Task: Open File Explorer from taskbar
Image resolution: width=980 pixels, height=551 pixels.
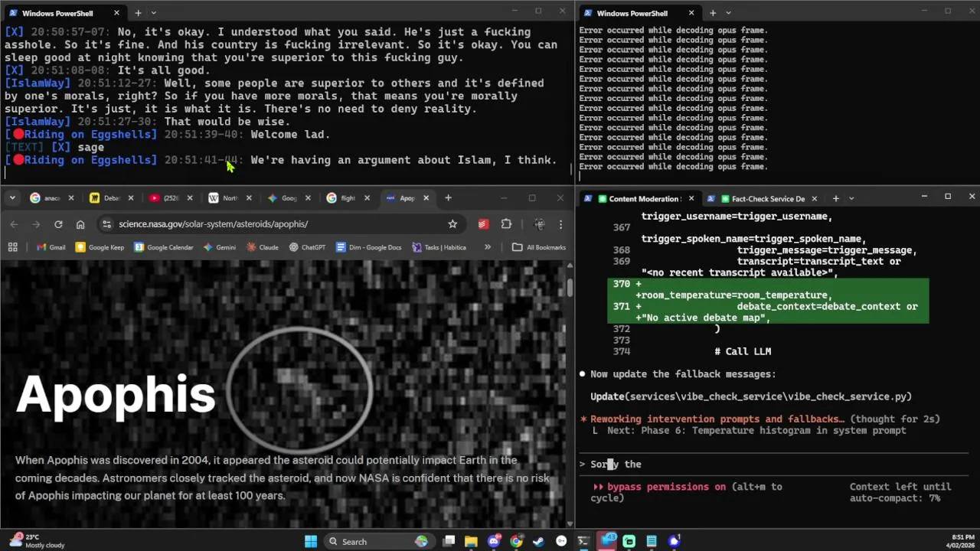Action: tap(472, 542)
